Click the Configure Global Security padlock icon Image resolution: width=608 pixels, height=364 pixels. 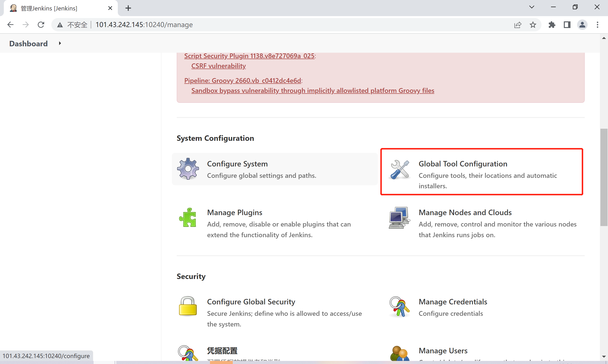click(x=188, y=306)
